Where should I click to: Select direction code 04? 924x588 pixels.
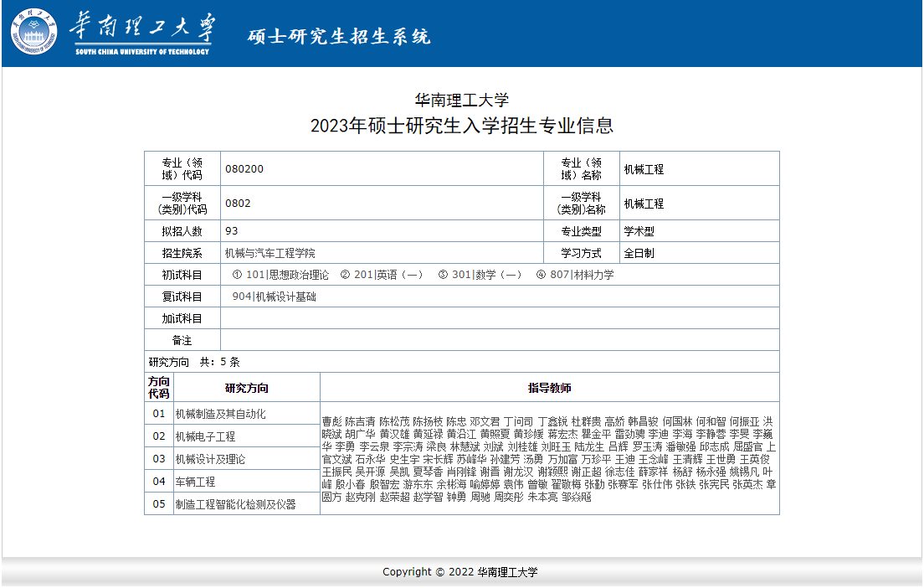tap(159, 482)
